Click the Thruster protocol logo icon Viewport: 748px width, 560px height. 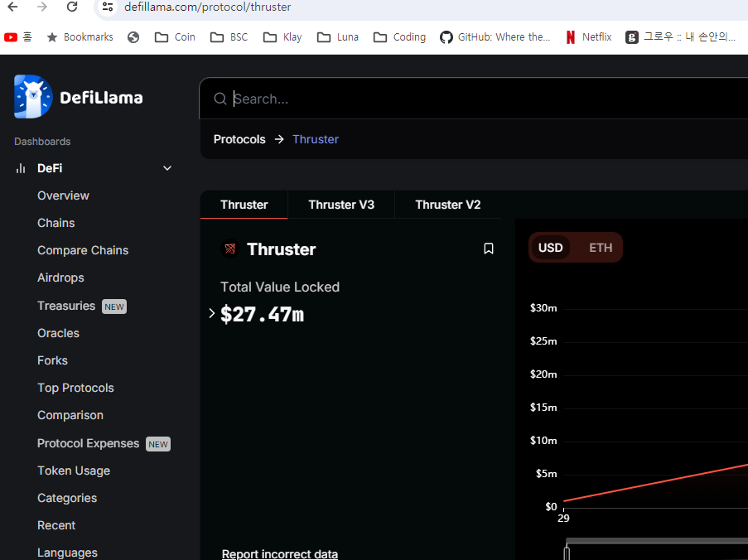(x=230, y=249)
